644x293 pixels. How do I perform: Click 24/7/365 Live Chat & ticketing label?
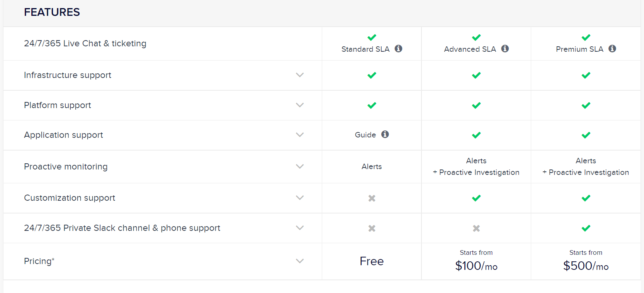(x=85, y=44)
